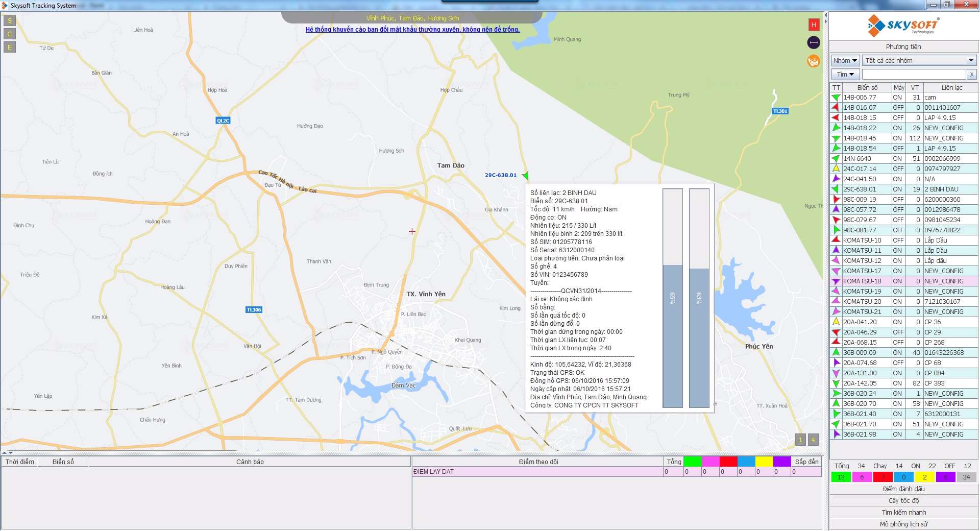Sort by Biển số column header in vehicle list
The width and height of the screenshot is (980, 531).
coord(867,87)
